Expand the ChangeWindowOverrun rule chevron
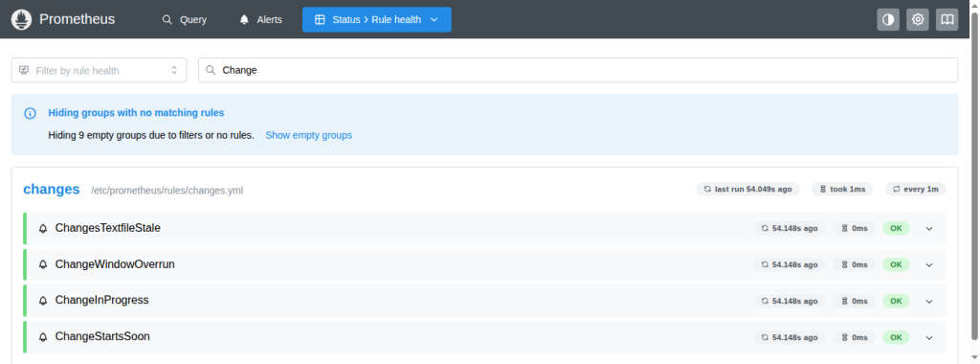Screen dimensions: 980x364 click(x=928, y=264)
